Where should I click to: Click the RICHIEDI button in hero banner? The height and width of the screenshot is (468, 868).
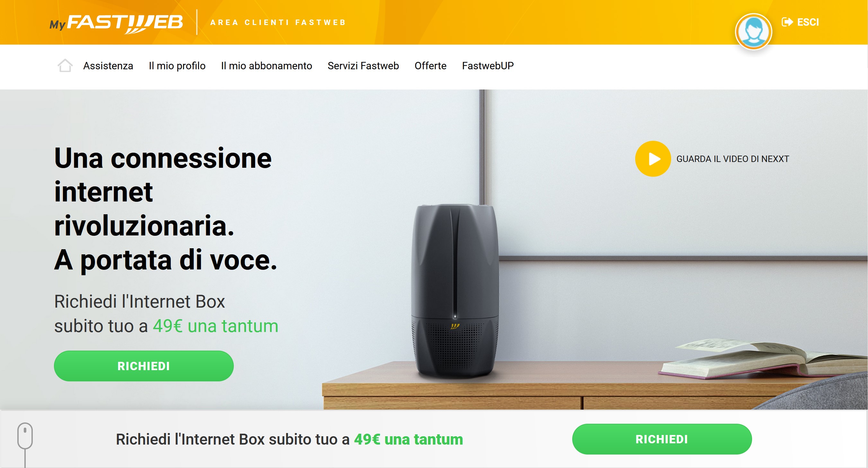(x=144, y=366)
